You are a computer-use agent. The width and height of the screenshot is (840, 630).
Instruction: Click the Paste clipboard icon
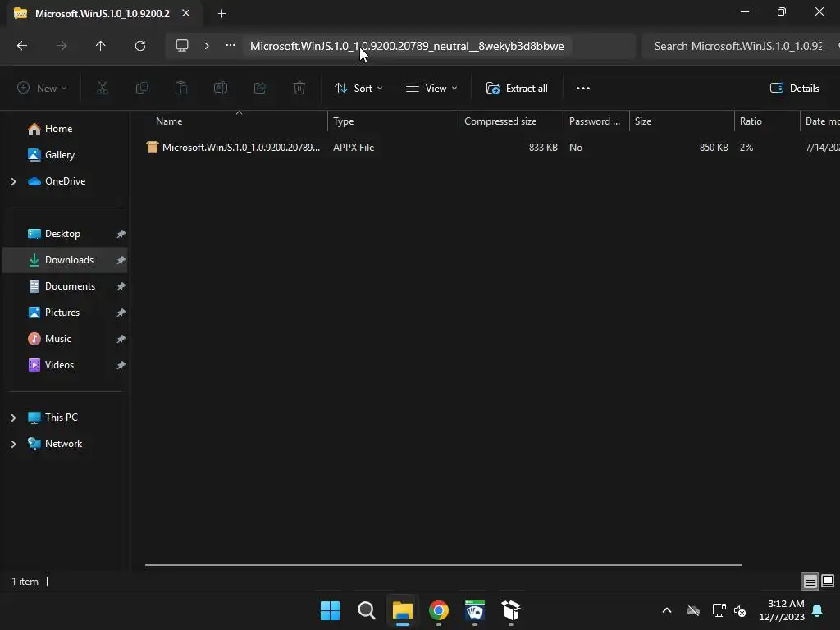[x=181, y=89]
